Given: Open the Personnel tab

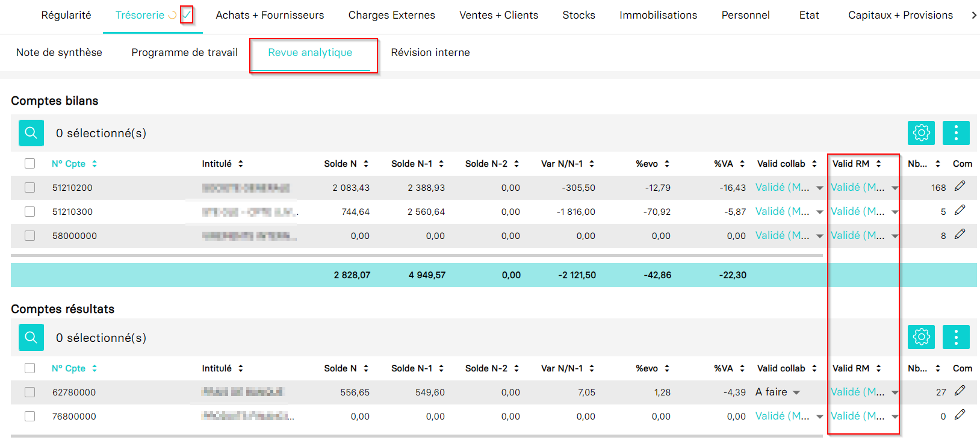Looking at the screenshot, I should click(746, 15).
